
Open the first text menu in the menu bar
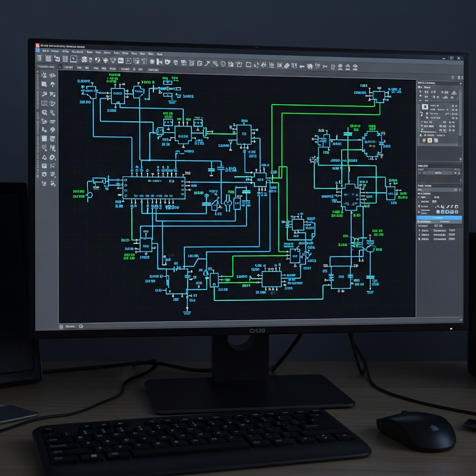pyautogui.click(x=46, y=51)
